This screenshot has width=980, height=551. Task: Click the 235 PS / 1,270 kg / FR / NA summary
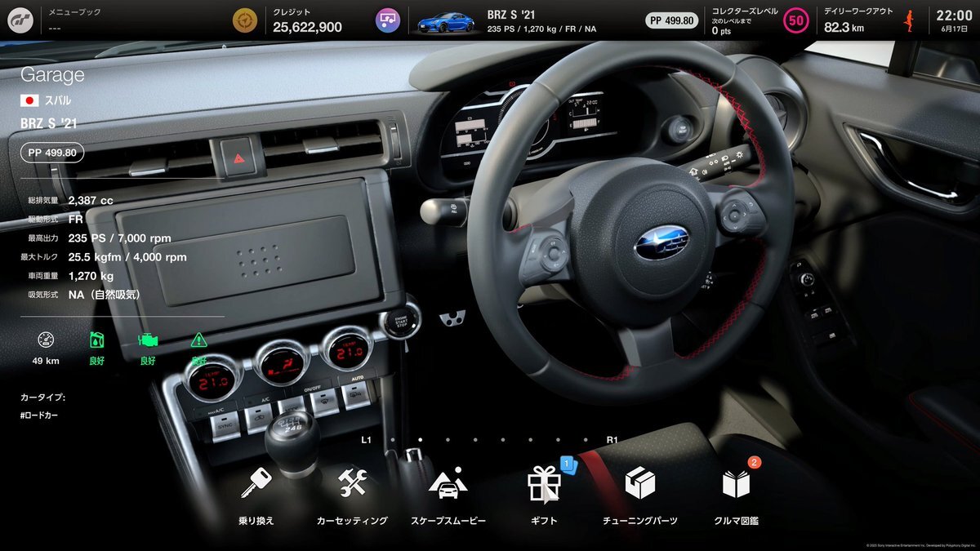[x=541, y=29]
